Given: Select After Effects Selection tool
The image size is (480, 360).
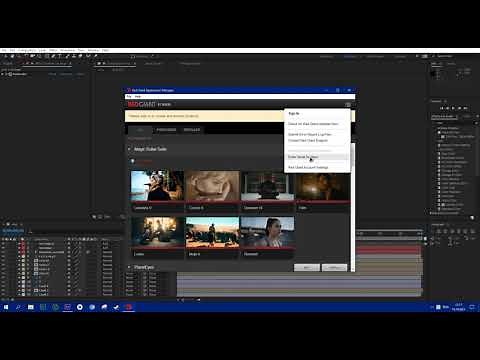Looking at the screenshot, I should (x=6, y=56).
